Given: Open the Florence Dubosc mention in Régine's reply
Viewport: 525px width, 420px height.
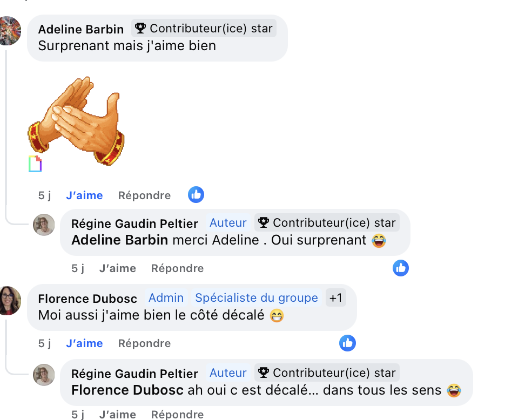Looking at the screenshot, I should point(127,390).
